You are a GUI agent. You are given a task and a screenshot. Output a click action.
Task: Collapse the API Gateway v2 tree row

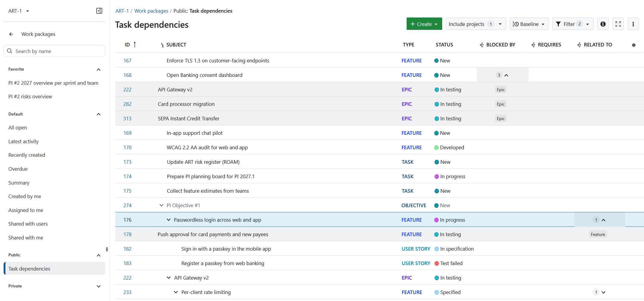click(x=169, y=278)
